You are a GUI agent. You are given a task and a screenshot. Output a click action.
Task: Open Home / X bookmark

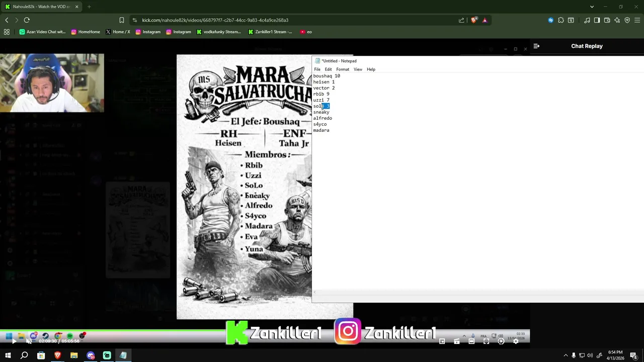coord(118,32)
